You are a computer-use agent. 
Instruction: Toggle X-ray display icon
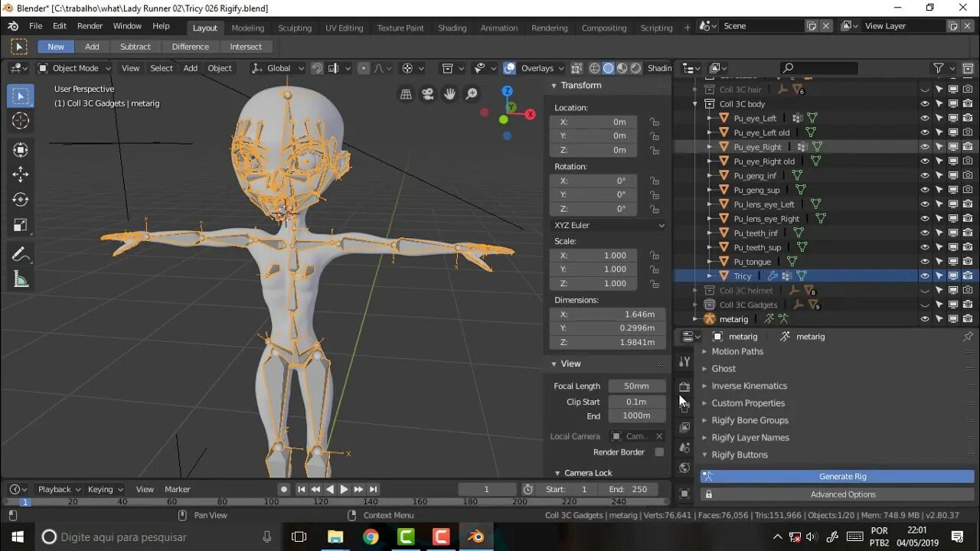pyautogui.click(x=577, y=68)
